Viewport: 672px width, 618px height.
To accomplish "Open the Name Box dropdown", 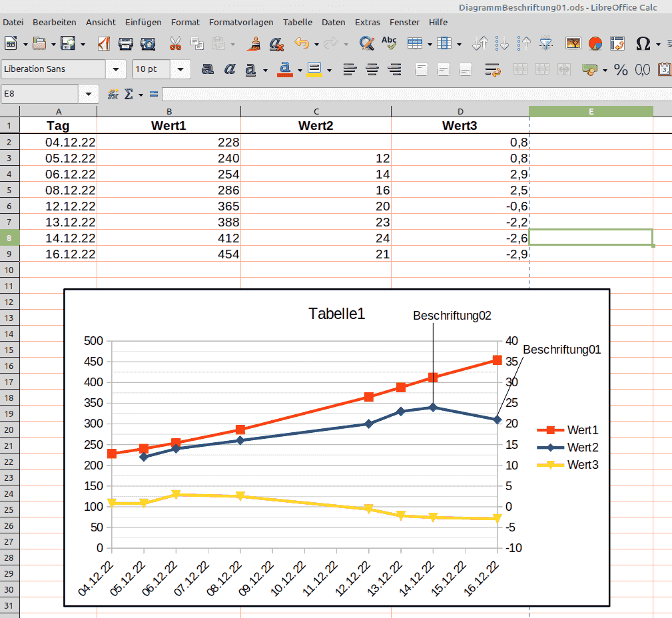I will 89,94.
